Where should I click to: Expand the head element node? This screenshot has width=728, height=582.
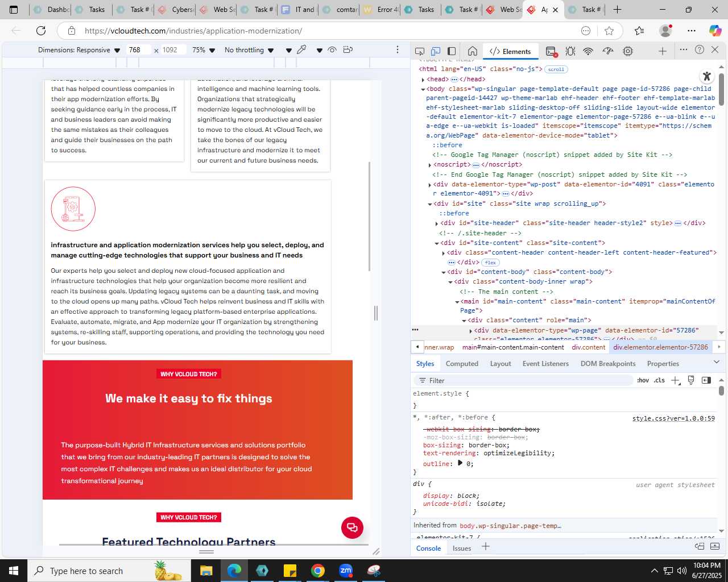[x=423, y=80]
